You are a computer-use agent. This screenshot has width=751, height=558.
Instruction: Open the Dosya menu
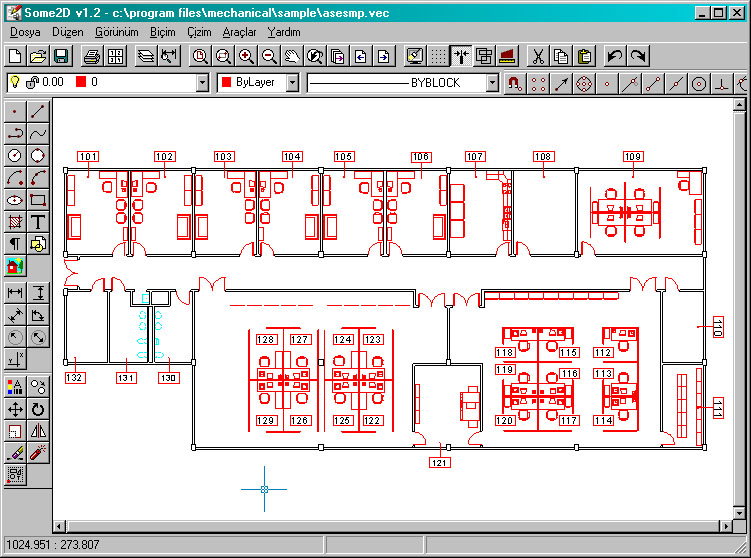click(x=24, y=32)
